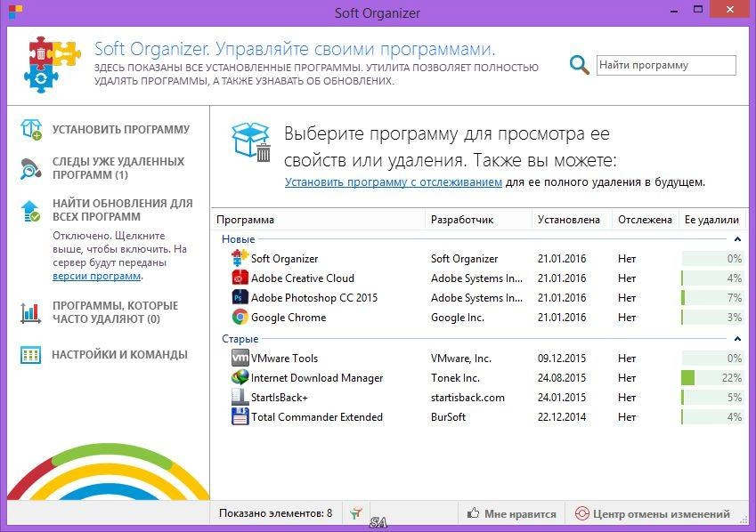The image size is (756, 532).
Task: Select the Google Chrome row name
Action: tap(289, 317)
